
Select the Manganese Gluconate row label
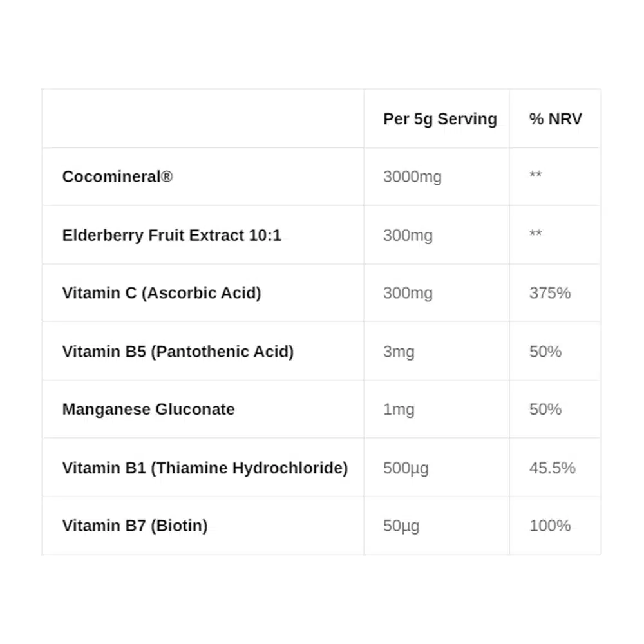(148, 410)
